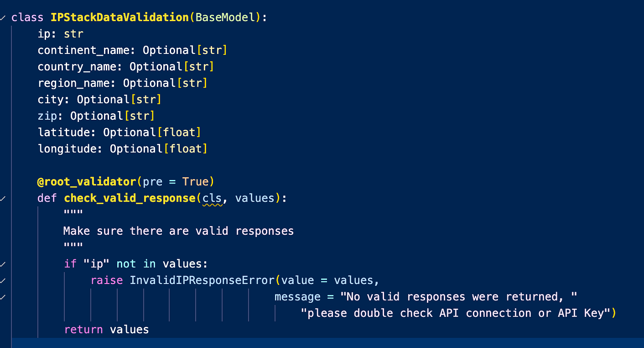The height and width of the screenshot is (348, 644).
Task: Collapse the IPStackDataValidation class fold chevron
Action: click(3, 17)
